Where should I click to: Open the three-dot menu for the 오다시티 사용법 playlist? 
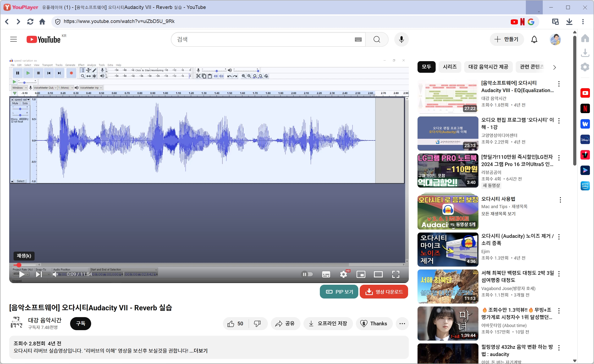[560, 200]
